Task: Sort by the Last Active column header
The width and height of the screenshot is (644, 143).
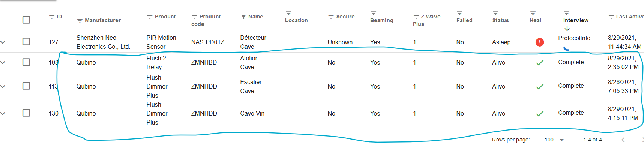Action: tap(630, 17)
